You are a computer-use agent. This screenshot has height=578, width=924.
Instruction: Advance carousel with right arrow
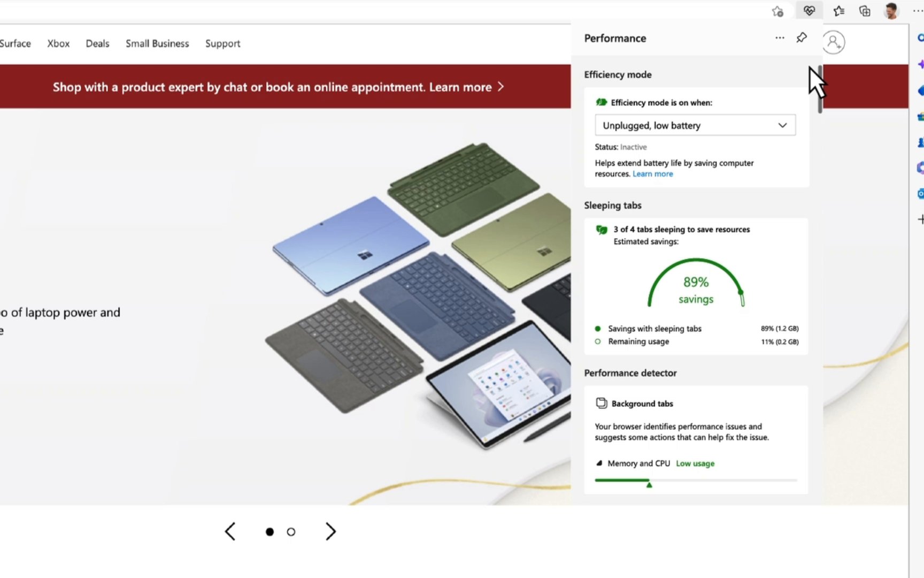pos(330,531)
